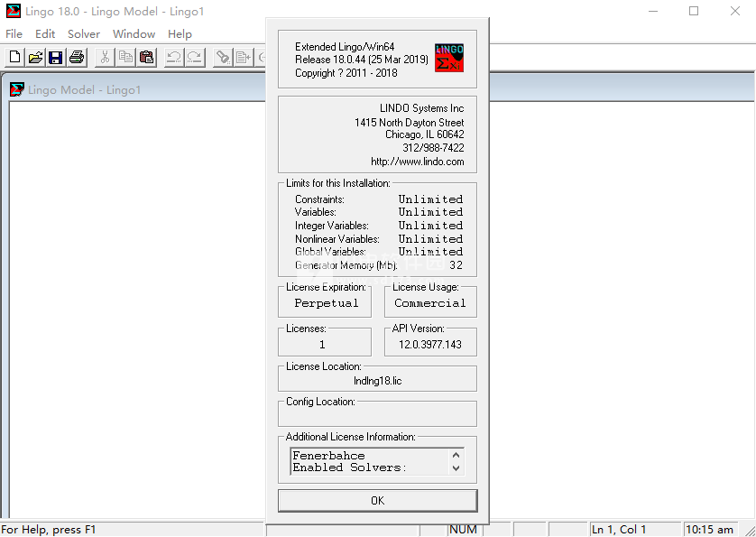756x537 pixels.
Task: Click the 'Chicago, IL 60642' address line
Action: [425, 134]
